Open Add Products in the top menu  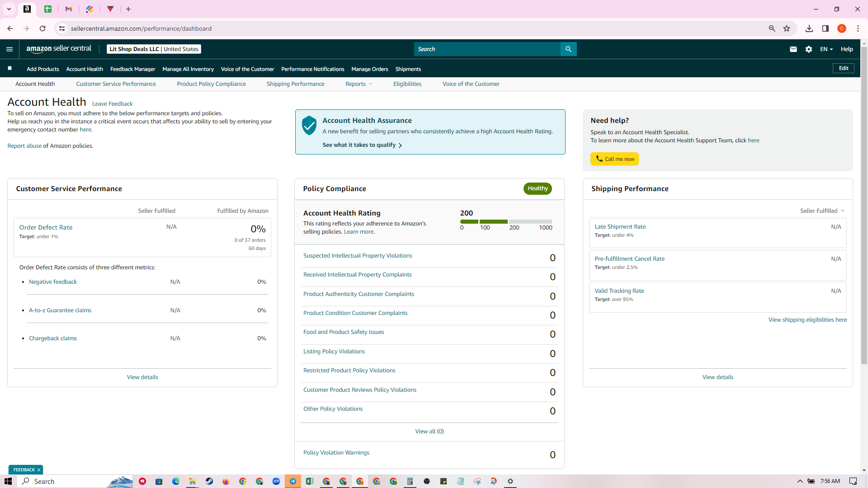(x=43, y=69)
